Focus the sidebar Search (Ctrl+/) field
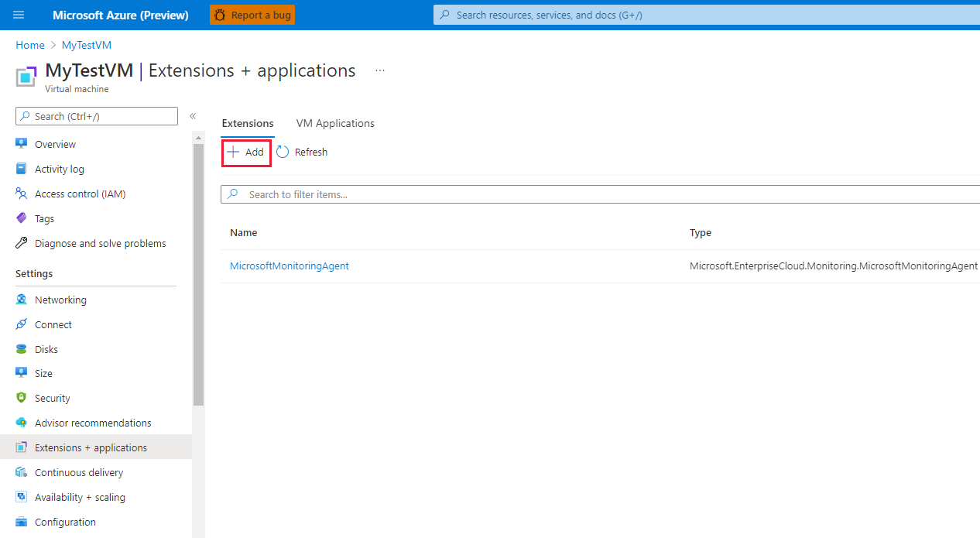Screen dimensions: 980x538 pos(97,116)
